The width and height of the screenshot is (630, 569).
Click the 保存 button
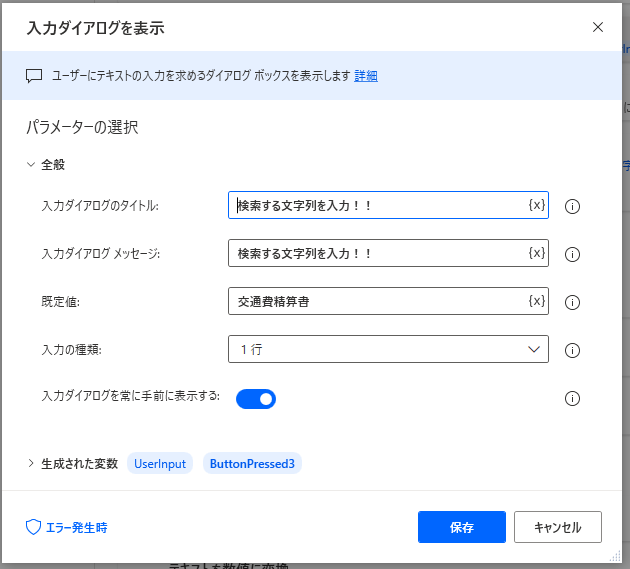point(462,527)
